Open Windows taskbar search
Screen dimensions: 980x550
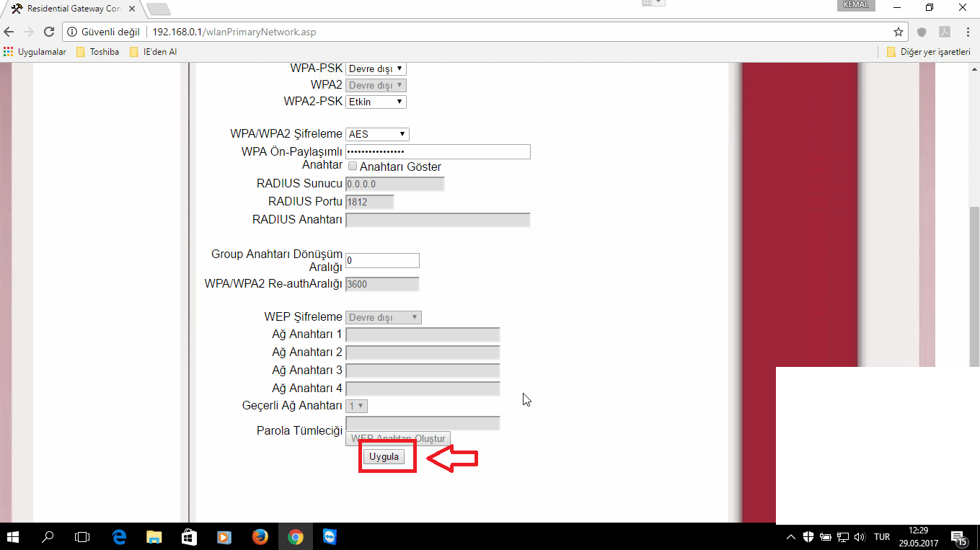pyautogui.click(x=48, y=537)
